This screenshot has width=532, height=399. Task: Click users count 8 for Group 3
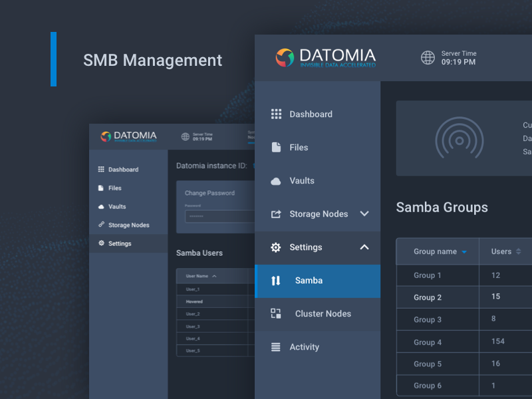(x=493, y=319)
